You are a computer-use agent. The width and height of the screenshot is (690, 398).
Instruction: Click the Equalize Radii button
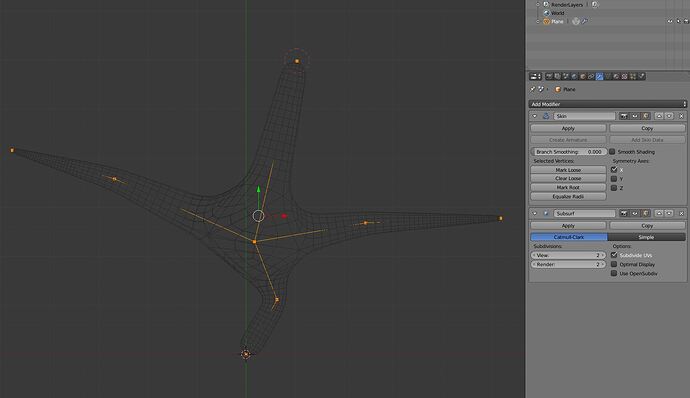pos(568,197)
